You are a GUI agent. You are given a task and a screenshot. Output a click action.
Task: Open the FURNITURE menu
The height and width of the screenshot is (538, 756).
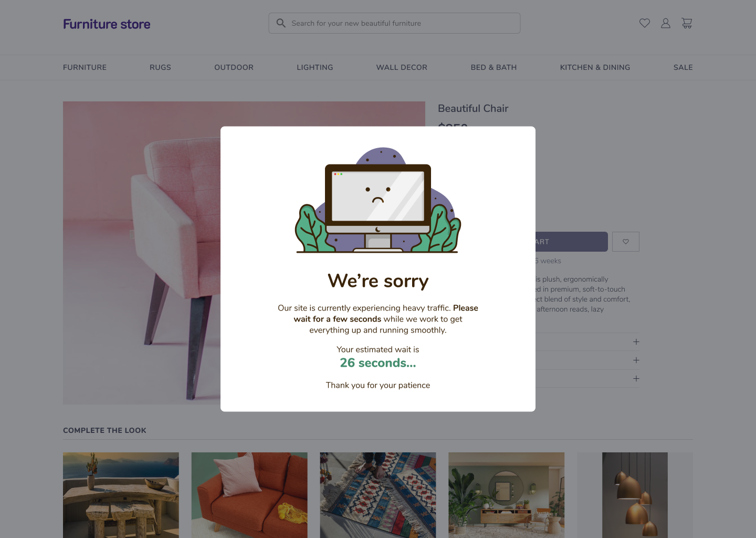[85, 67]
